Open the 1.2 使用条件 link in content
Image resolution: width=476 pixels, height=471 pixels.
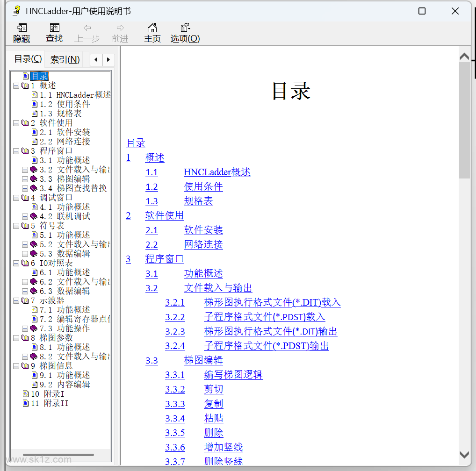tap(203, 186)
